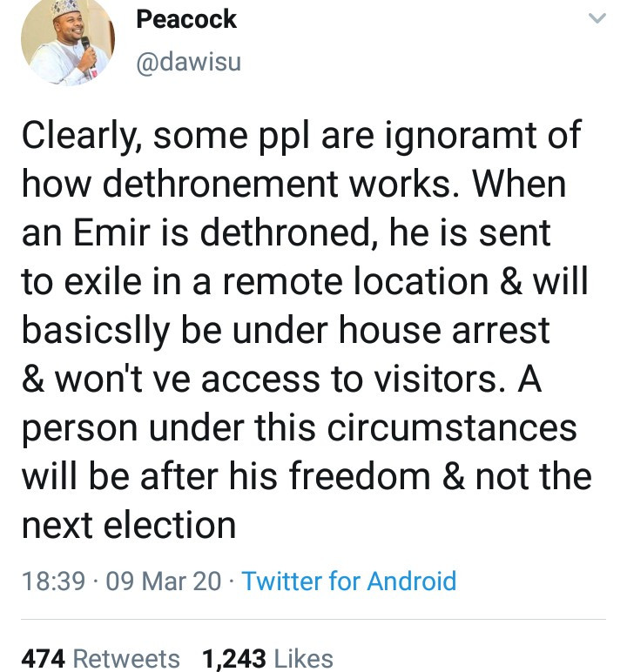
Task: Open the @dawisu handle profile
Action: 188,62
